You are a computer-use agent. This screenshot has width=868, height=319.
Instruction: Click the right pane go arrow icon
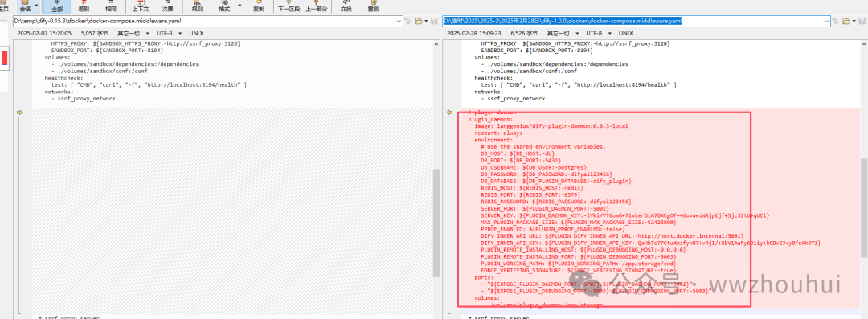(x=837, y=21)
